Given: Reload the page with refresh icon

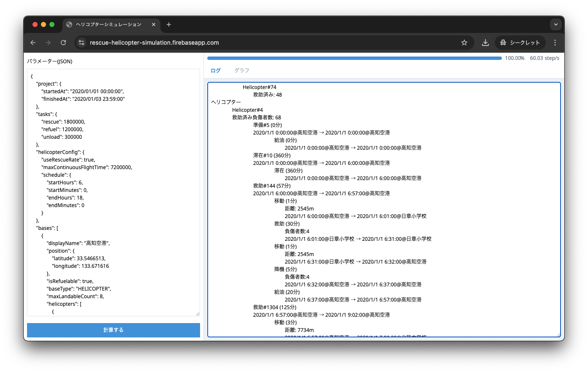Looking at the screenshot, I should point(63,43).
